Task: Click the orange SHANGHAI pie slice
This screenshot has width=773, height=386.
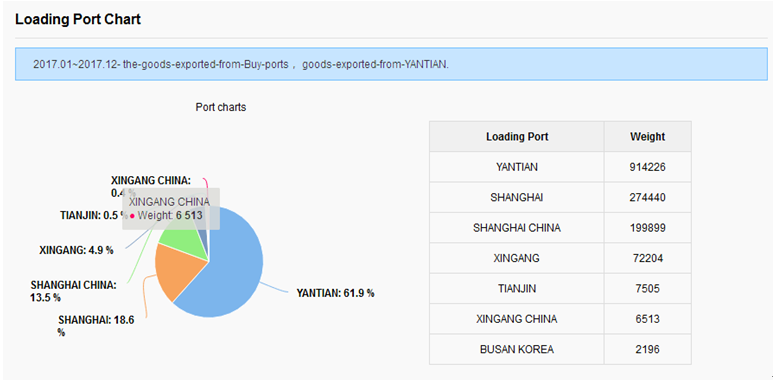Action: (x=176, y=272)
